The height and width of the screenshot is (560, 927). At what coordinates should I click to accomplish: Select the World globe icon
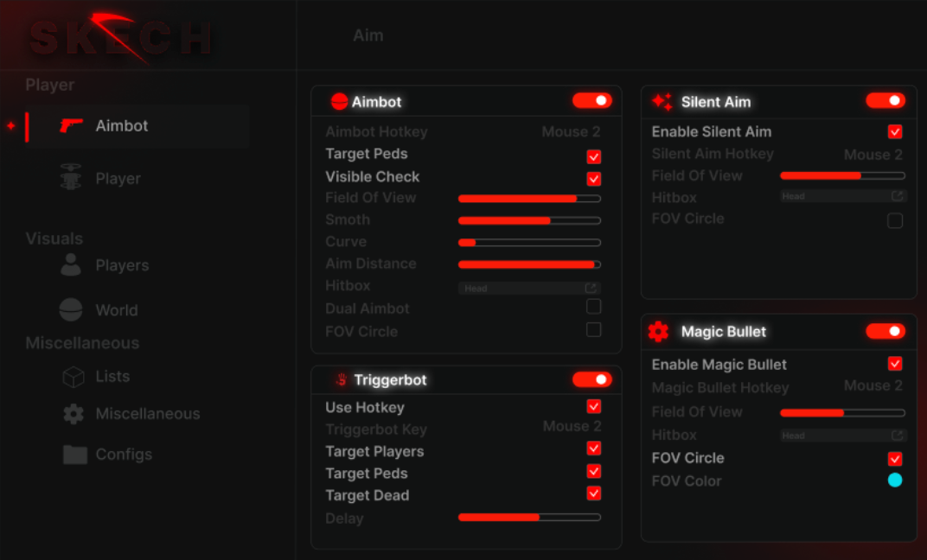point(73,309)
